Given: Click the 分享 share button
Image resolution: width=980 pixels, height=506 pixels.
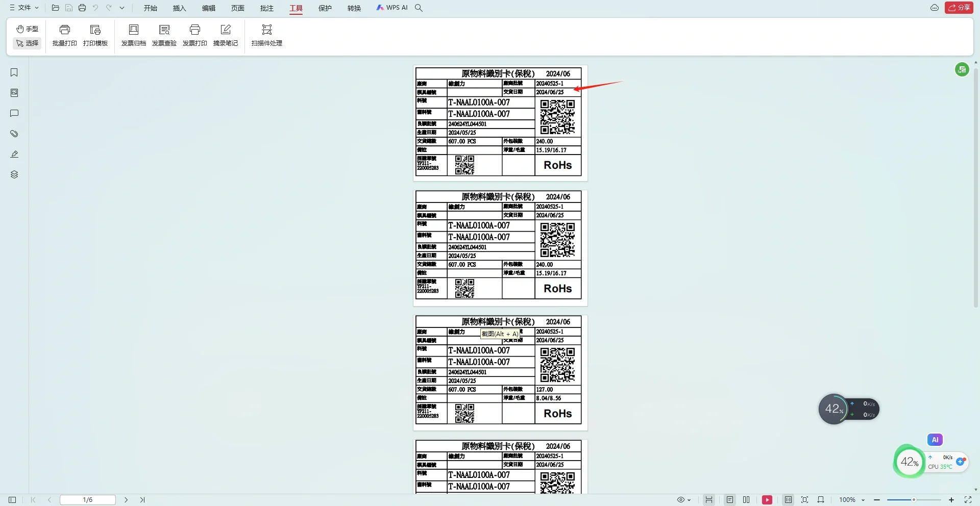Looking at the screenshot, I should (x=959, y=8).
